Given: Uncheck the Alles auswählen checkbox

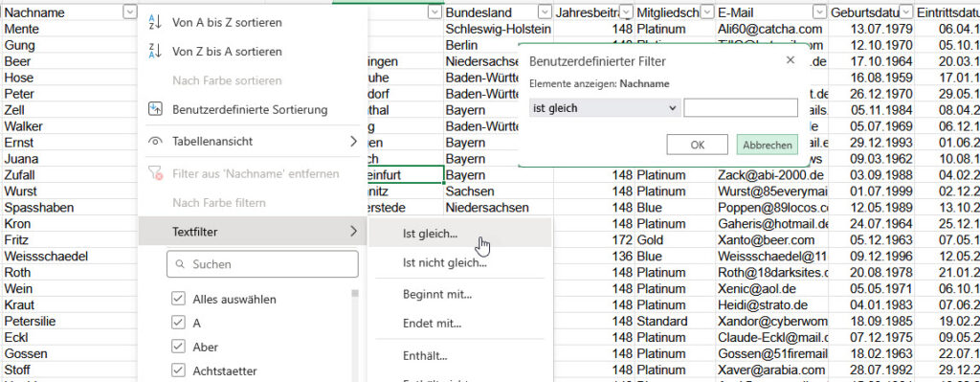Looking at the screenshot, I should pos(178,299).
